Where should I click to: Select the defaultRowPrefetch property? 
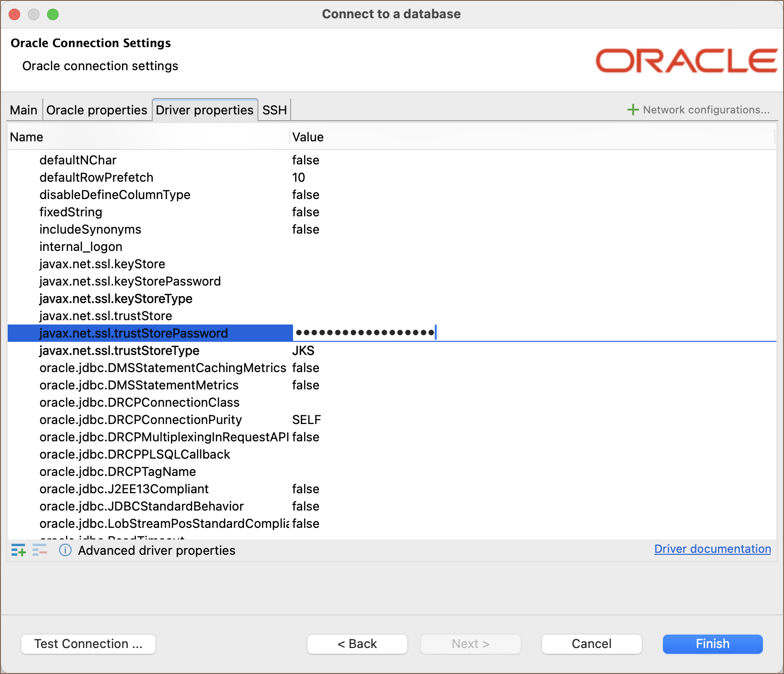(x=96, y=177)
